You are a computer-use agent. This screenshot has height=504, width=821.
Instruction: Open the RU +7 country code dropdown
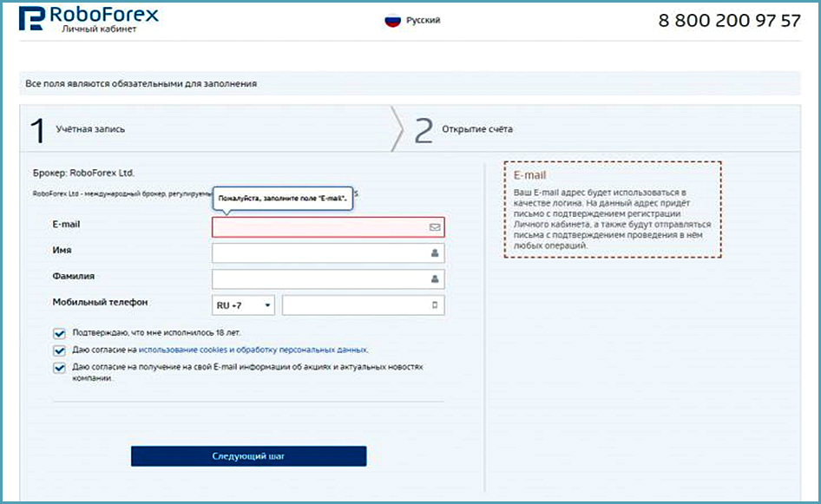tap(243, 305)
